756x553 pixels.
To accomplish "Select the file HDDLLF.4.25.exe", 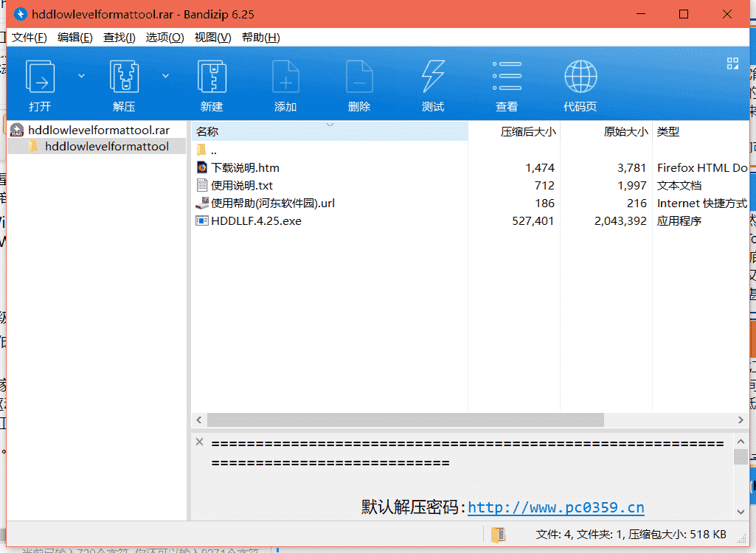I will [x=256, y=220].
